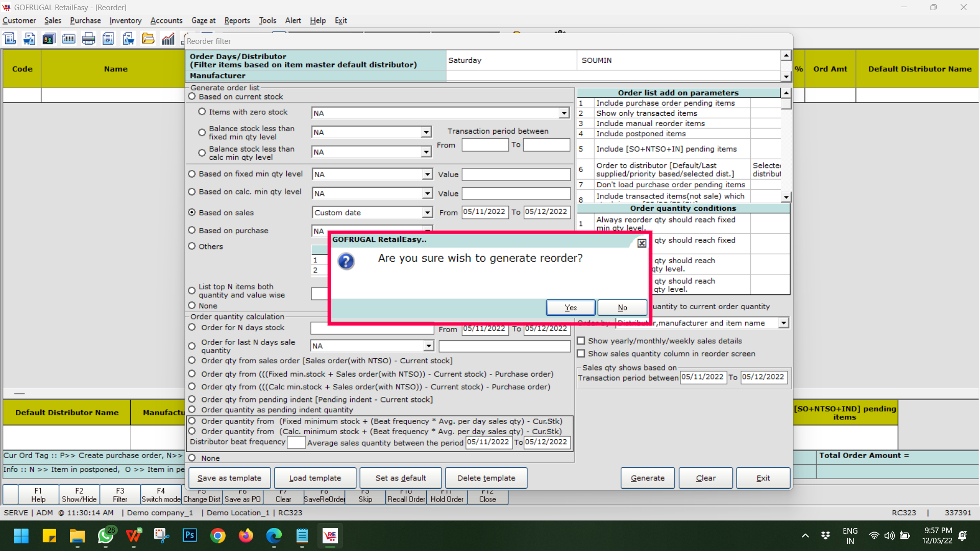The image size is (980, 551).
Task: Open the sales chart graph icon
Action: click(168, 39)
